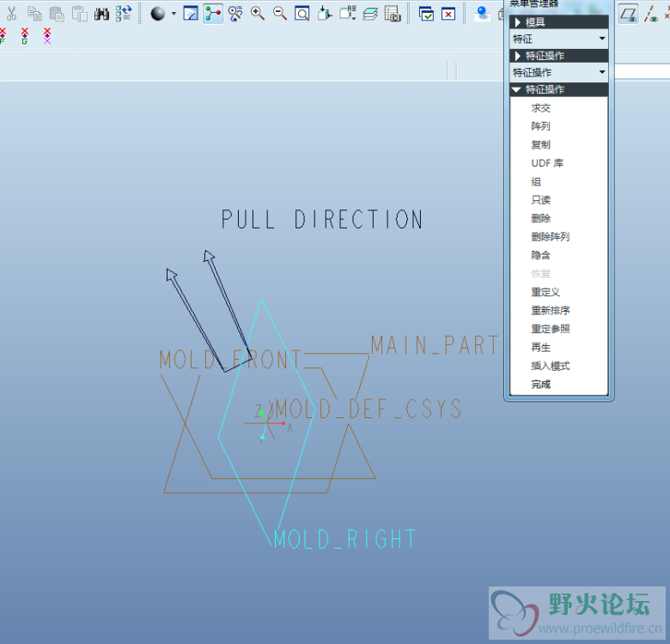Click the Repaint screen icon
670x644 pixels.
pyautogui.click(x=191, y=14)
